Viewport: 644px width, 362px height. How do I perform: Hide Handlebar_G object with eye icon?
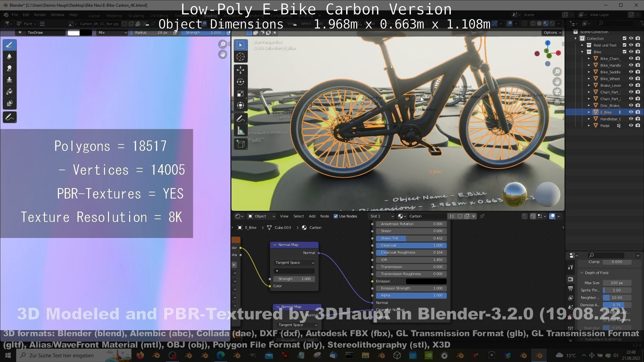[631, 119]
